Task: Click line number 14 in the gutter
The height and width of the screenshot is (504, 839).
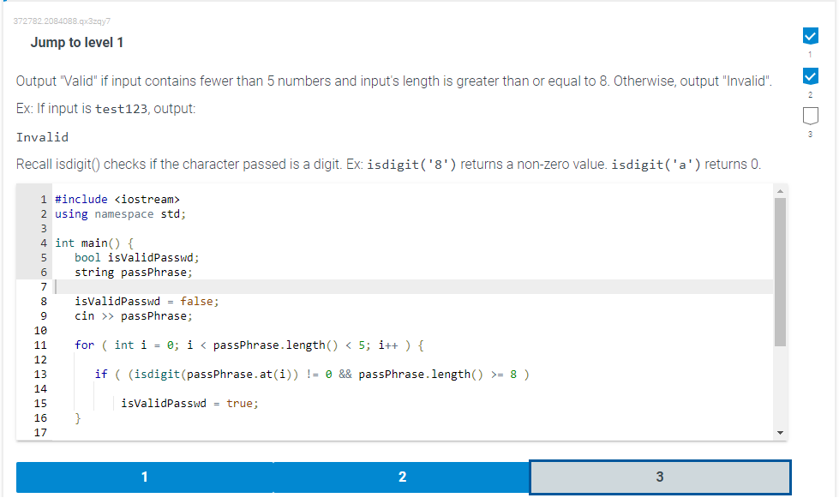Action: click(40, 389)
